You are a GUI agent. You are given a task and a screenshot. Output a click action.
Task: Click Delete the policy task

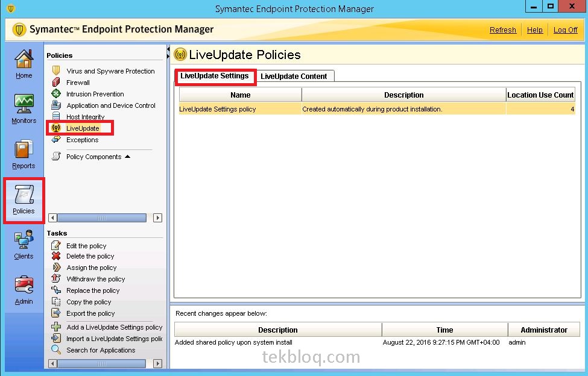(x=90, y=256)
